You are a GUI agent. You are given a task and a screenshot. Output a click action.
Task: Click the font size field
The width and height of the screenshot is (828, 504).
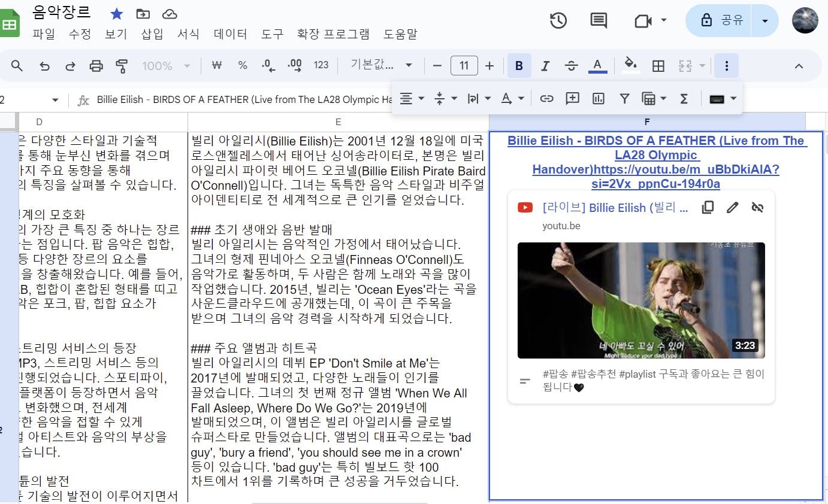coord(464,66)
